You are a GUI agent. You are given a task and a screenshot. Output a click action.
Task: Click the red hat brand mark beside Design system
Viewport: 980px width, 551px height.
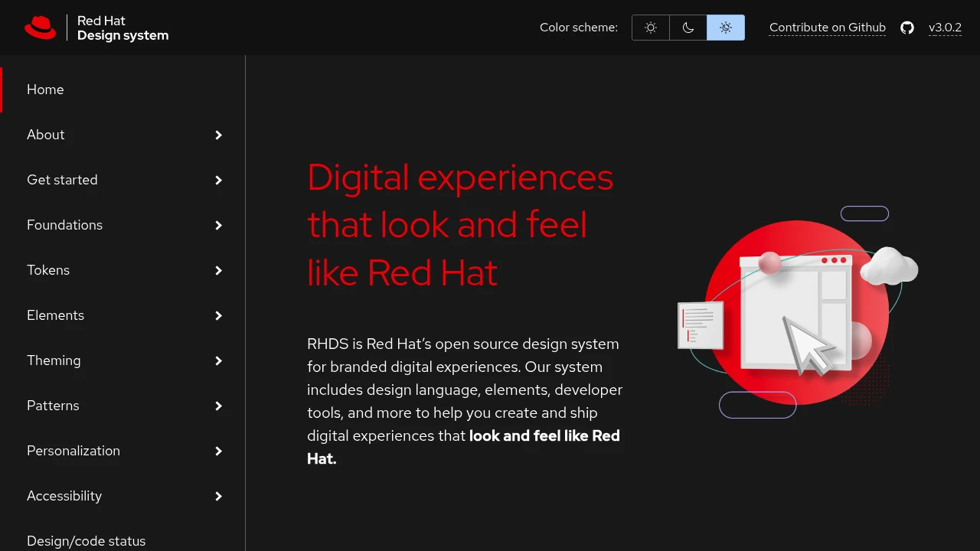point(41,28)
